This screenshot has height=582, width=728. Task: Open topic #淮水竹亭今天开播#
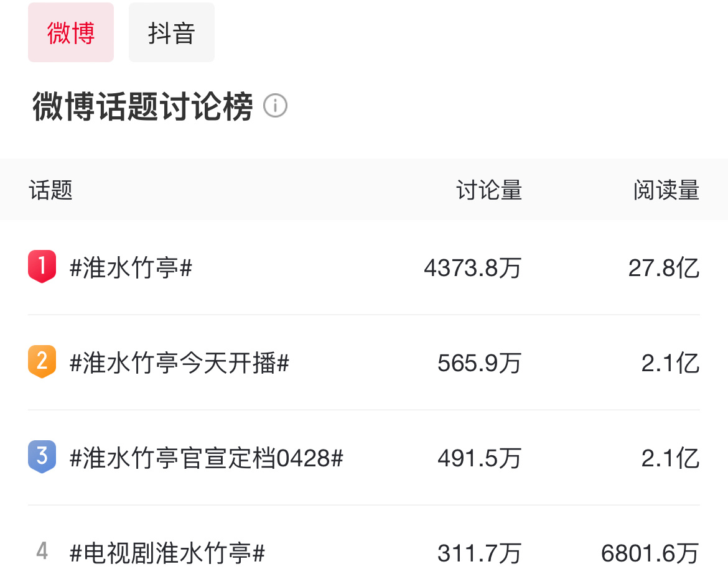click(179, 363)
